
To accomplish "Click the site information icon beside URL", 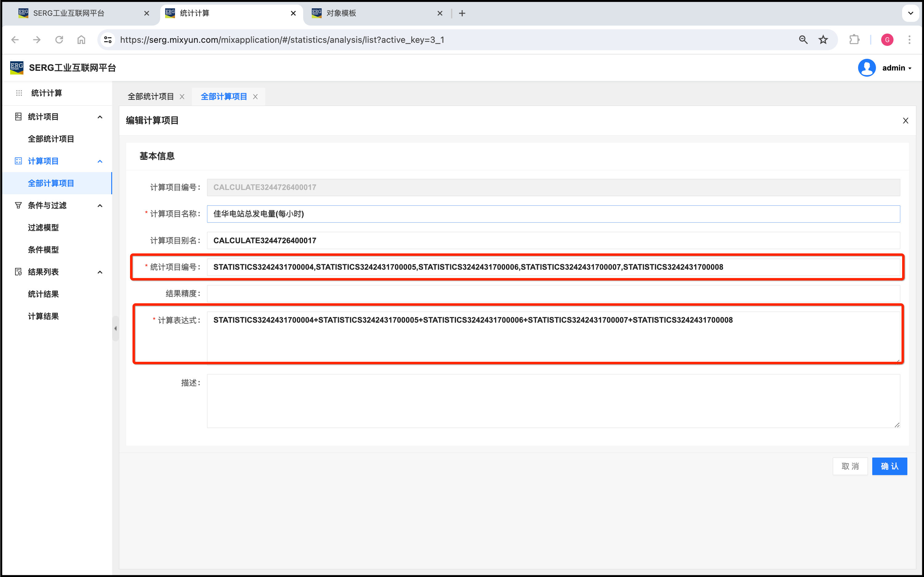I will click(108, 40).
